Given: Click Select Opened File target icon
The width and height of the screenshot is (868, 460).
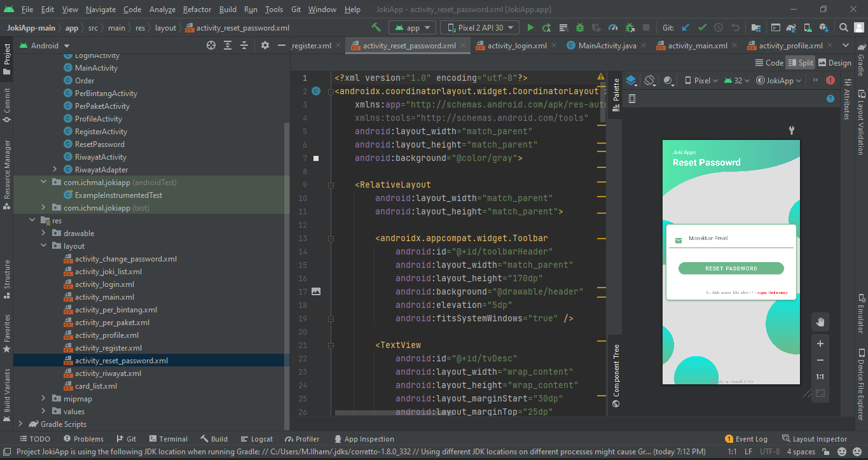Looking at the screenshot, I should 211,45.
